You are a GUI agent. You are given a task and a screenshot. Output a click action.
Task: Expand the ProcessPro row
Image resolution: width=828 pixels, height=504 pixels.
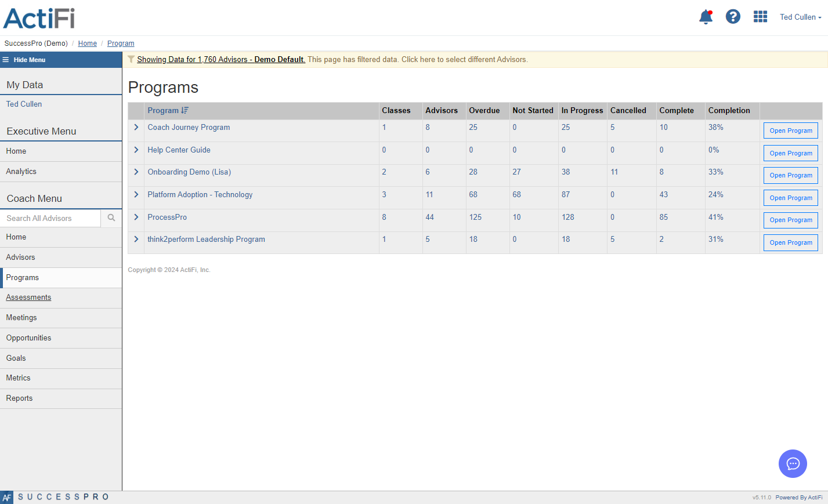click(x=136, y=217)
